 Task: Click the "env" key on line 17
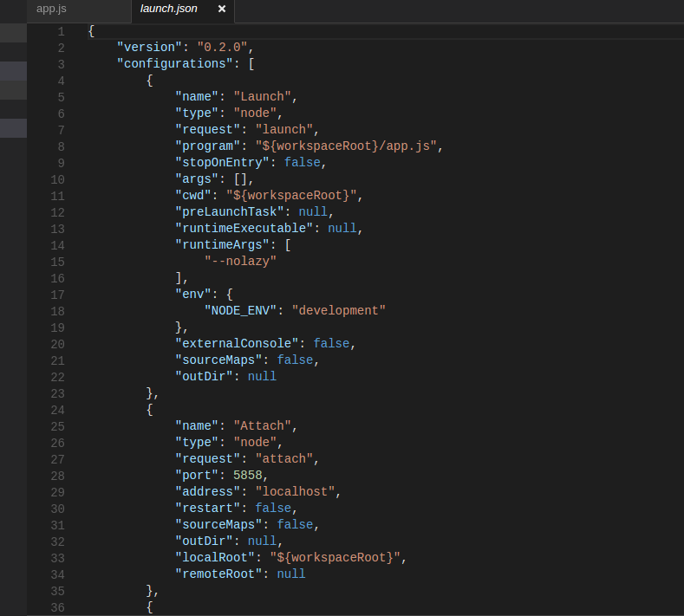click(193, 294)
